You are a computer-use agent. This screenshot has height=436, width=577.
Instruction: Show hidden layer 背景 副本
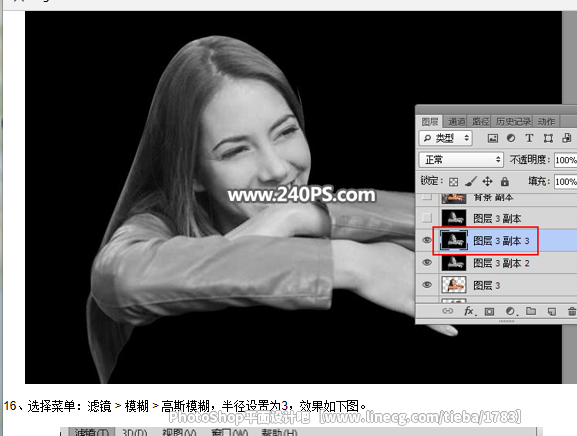(427, 197)
